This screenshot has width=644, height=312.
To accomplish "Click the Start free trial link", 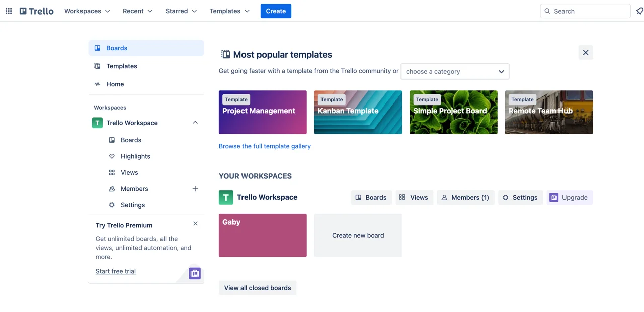I will (116, 271).
